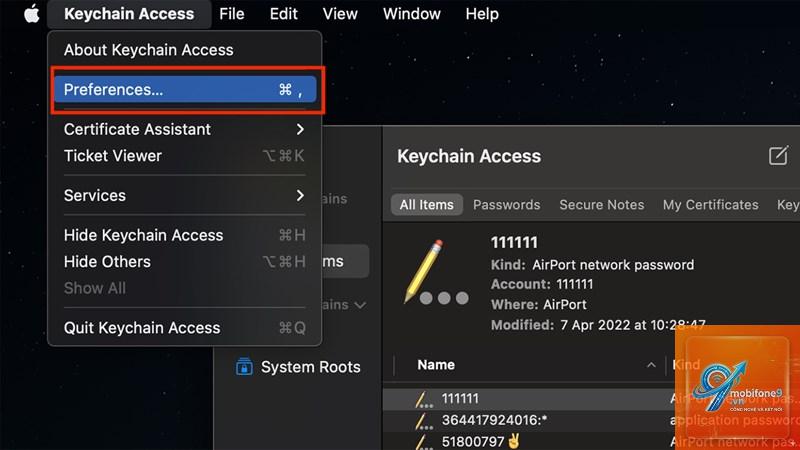Choose Quit Keychain Access
Viewport: 800px width, 450px height.
click(x=185, y=328)
